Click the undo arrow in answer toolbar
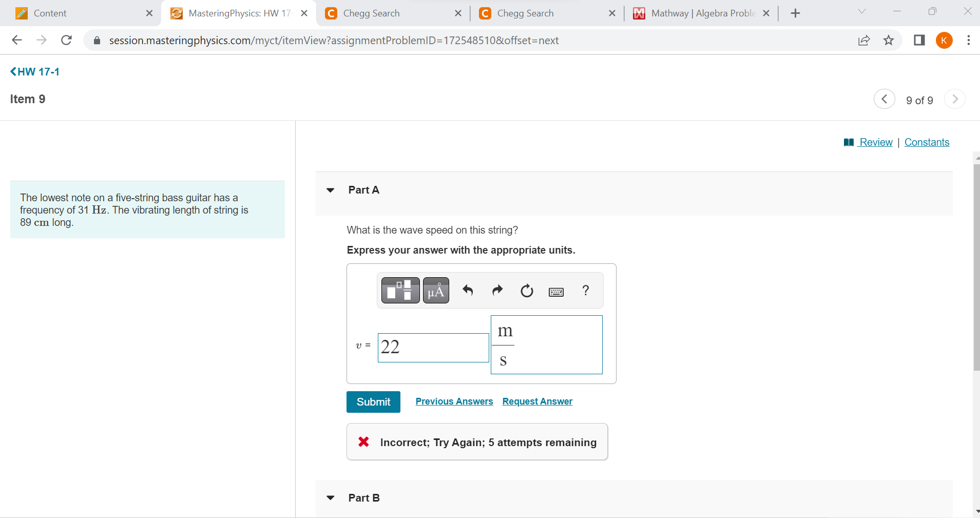Viewport: 980px width, 518px height. (x=468, y=291)
